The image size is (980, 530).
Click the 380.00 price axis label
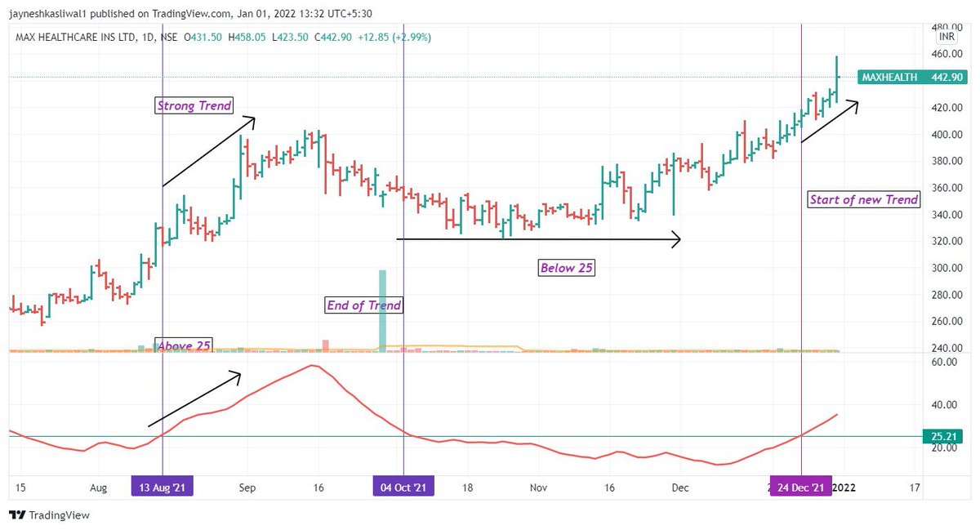coord(947,161)
